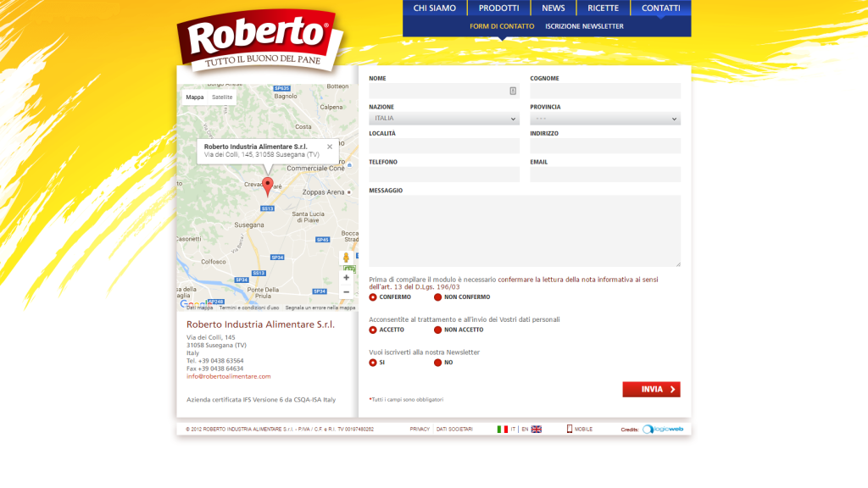Viewport: 868px width, 488px height.
Task: Select the NON CONFERMO radio button
Action: point(438,297)
